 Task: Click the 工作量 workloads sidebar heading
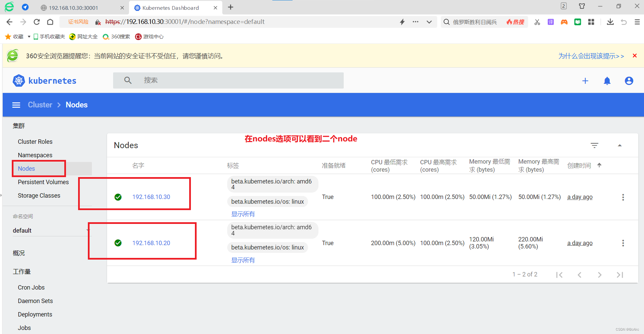22,272
